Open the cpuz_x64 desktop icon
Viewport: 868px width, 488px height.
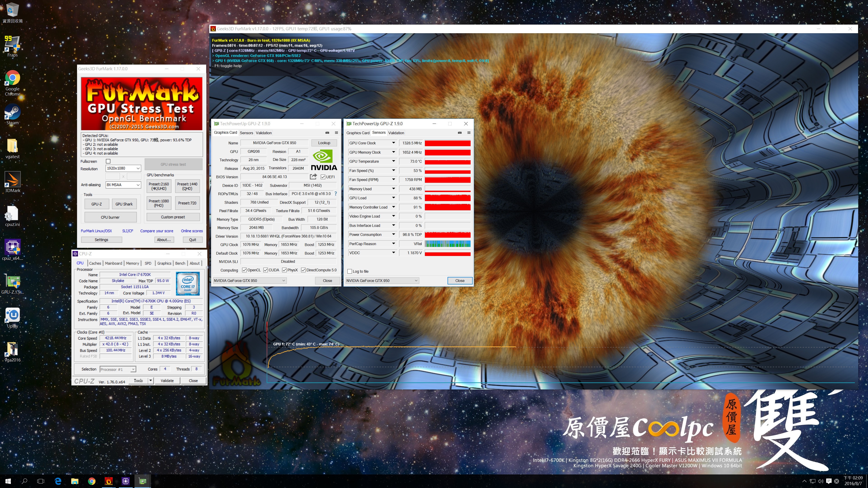12,250
